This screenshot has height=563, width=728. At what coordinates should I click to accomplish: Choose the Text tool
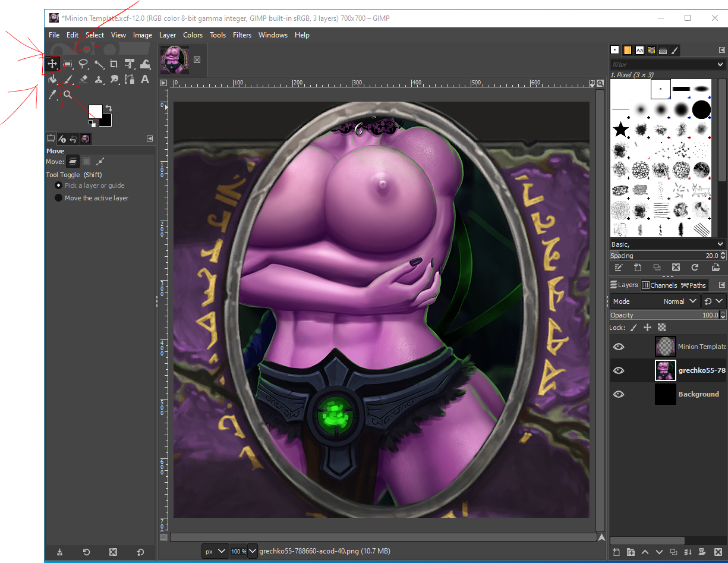pos(146,79)
